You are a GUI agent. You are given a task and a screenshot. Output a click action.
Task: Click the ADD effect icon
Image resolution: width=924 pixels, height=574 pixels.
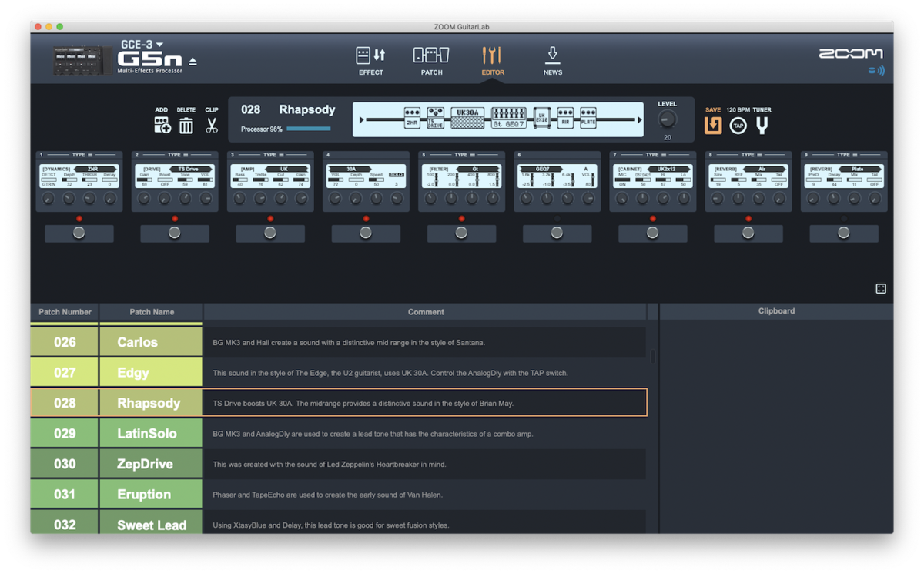[162, 125]
